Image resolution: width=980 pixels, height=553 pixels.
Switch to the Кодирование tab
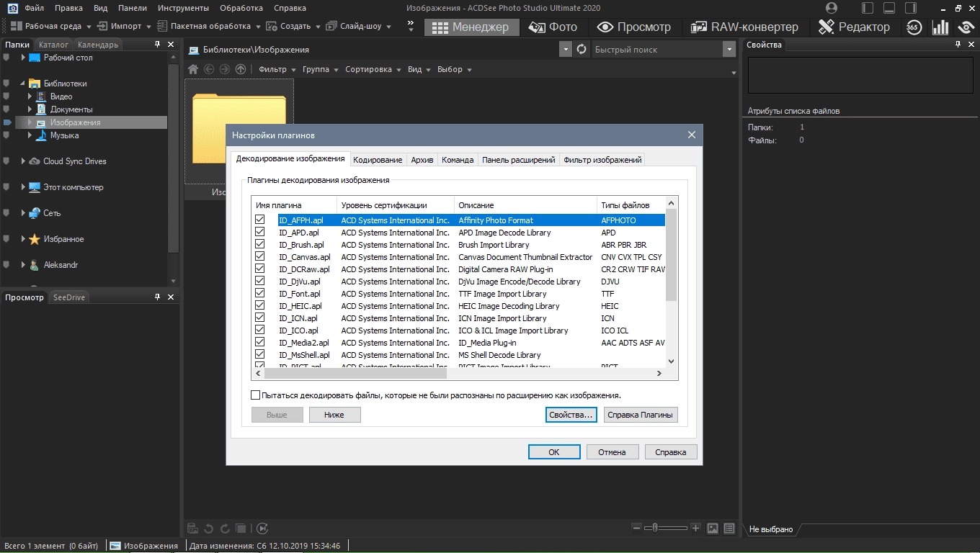[378, 160]
